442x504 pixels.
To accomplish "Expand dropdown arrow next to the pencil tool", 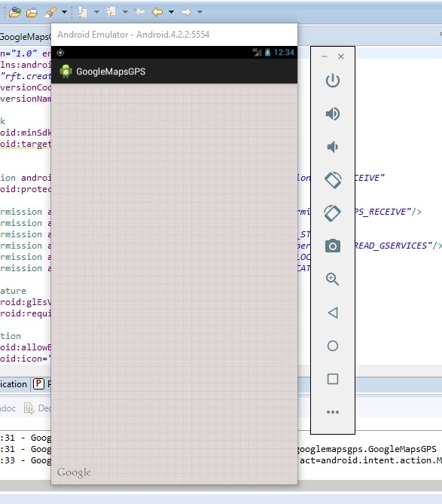I will 64,12.
